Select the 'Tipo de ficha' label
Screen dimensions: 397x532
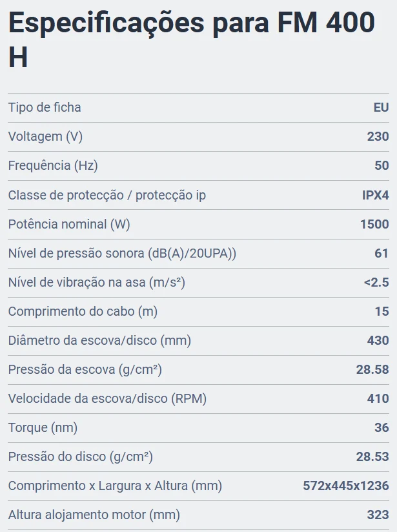click(x=45, y=108)
